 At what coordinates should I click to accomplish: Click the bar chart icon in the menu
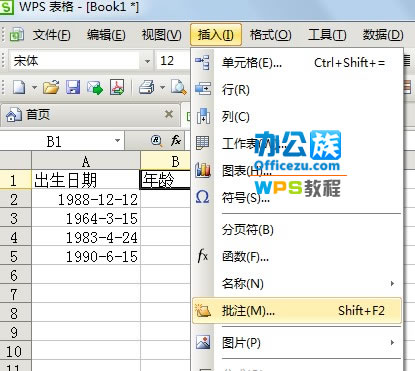203,169
